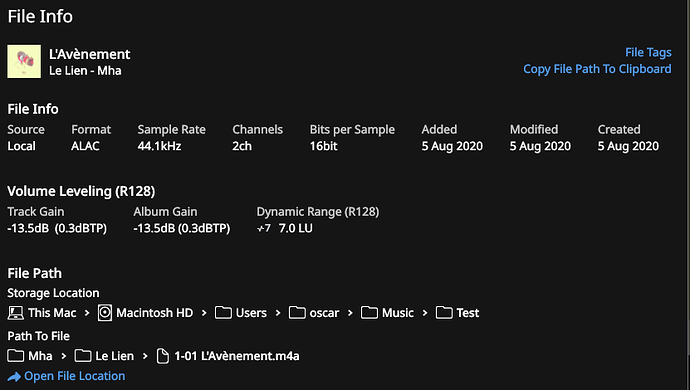Click the Le Lien - Mha subtitle text
This screenshot has height=390, width=690.
pos(85,71)
